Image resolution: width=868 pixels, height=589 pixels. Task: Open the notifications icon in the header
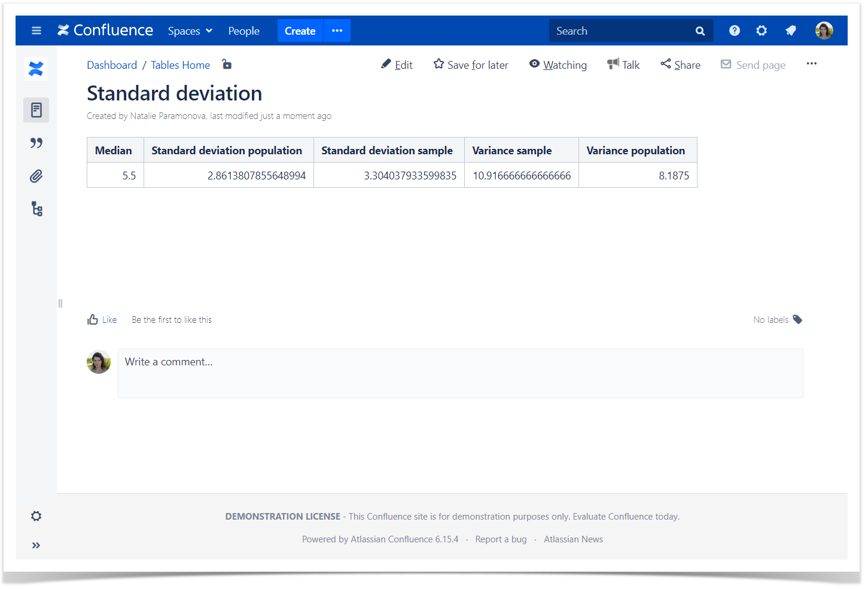click(791, 30)
